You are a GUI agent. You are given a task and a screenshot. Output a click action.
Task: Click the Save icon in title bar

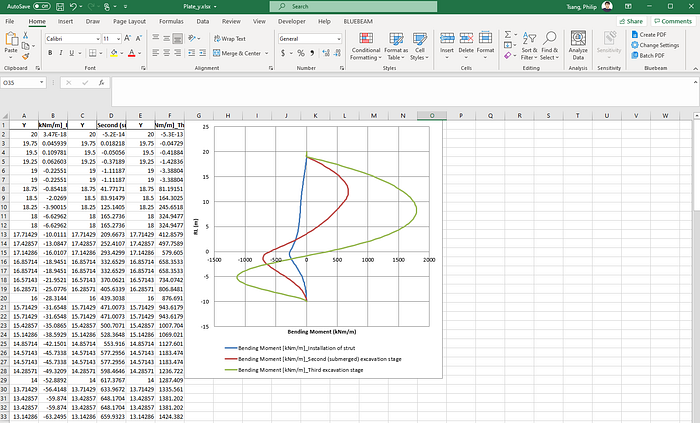60,7
